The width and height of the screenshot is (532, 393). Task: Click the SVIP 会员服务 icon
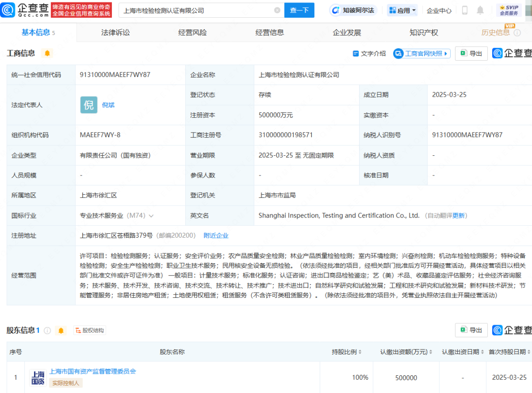(x=509, y=10)
